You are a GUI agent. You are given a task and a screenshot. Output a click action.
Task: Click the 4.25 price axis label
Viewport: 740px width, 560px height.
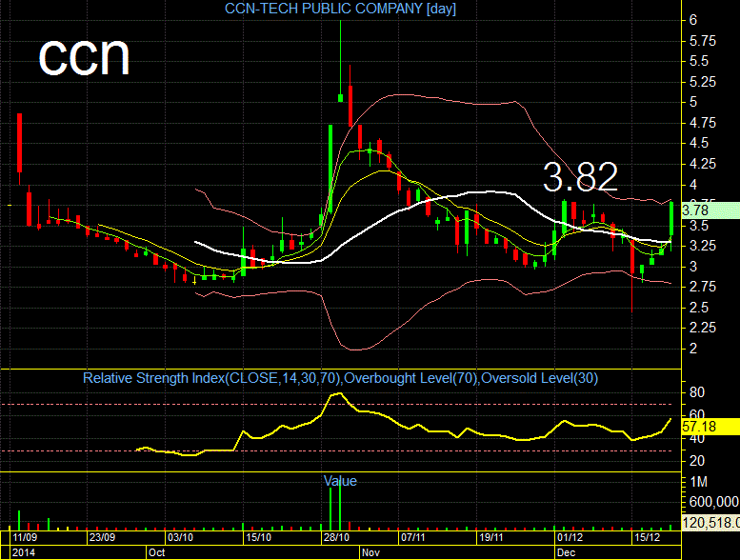tap(703, 164)
